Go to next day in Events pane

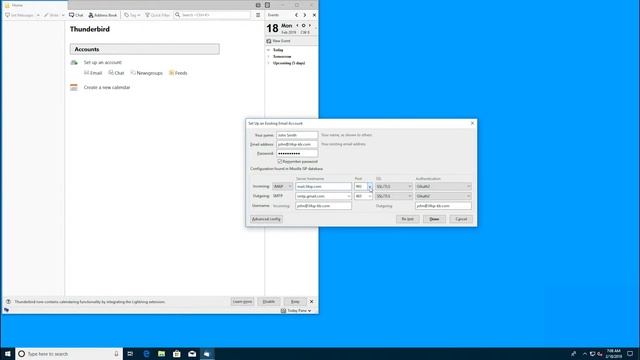[x=304, y=15]
